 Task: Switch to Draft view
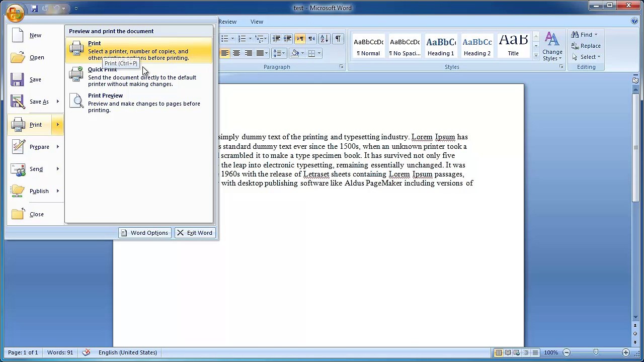click(x=535, y=352)
